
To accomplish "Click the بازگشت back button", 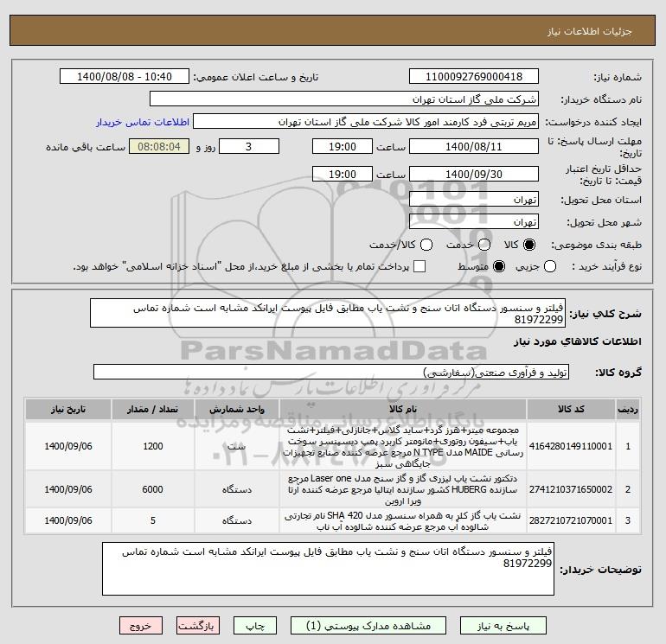I will (x=198, y=626).
